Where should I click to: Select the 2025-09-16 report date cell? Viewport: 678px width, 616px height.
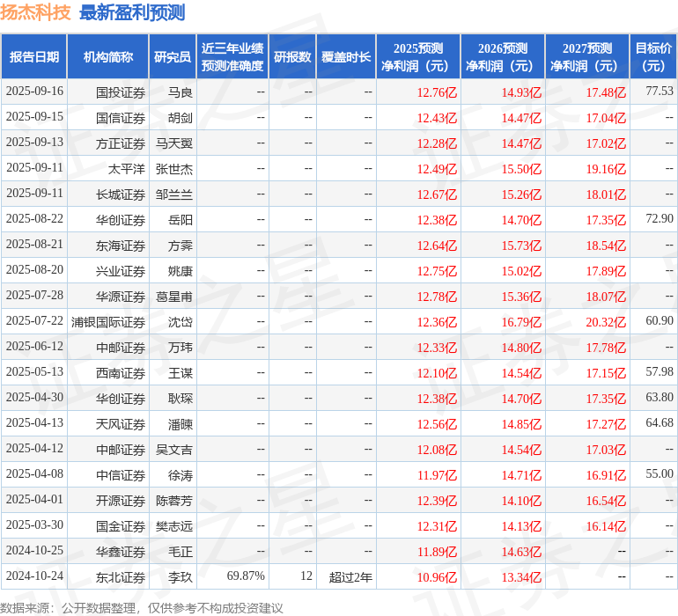click(x=34, y=92)
